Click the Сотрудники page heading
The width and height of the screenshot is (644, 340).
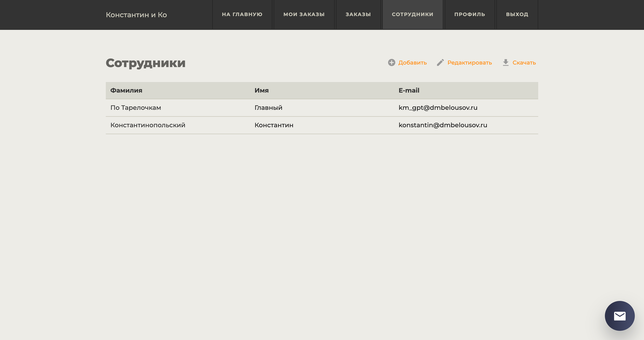pos(146,63)
